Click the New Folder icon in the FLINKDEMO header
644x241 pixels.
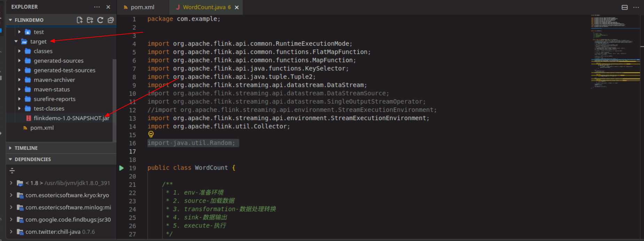(x=90, y=20)
